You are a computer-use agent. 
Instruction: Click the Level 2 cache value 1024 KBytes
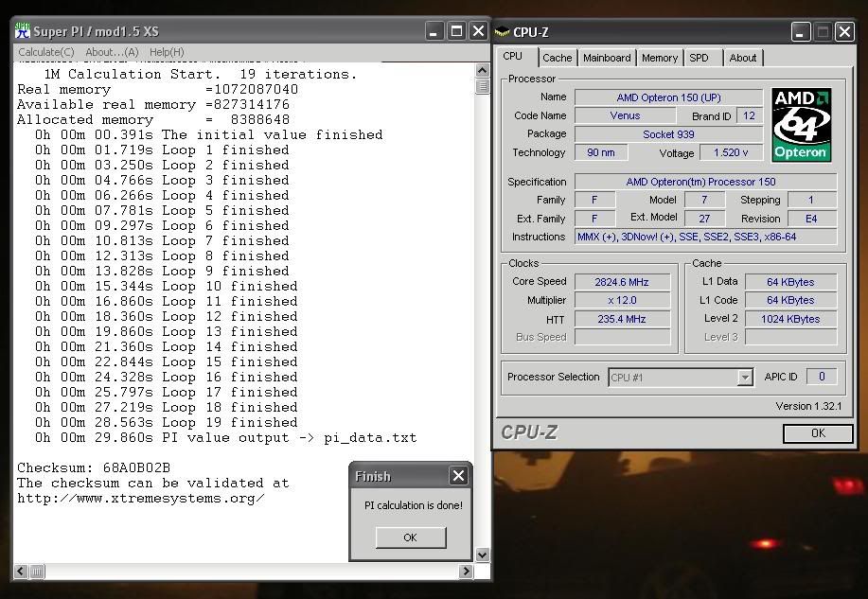click(x=790, y=319)
